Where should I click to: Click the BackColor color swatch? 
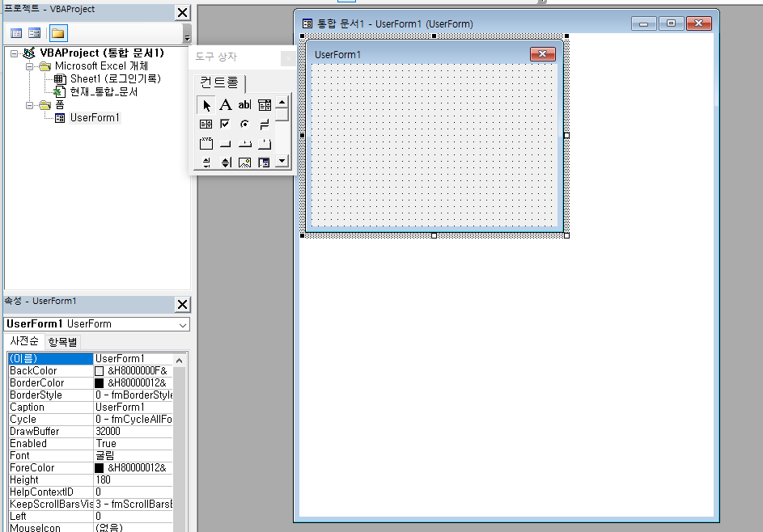click(x=99, y=371)
